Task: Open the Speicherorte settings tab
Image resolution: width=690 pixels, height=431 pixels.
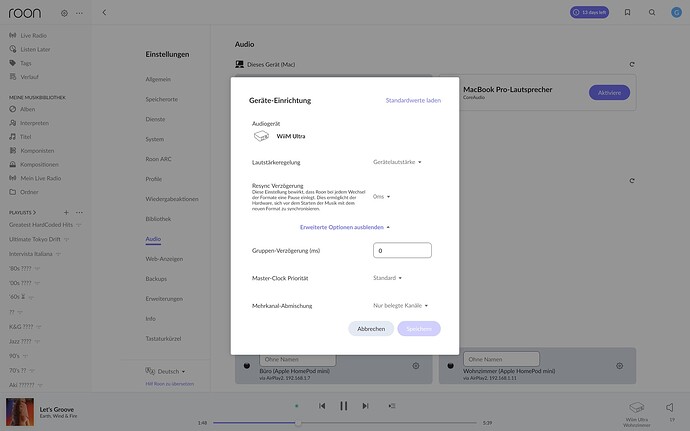Action: [x=161, y=99]
